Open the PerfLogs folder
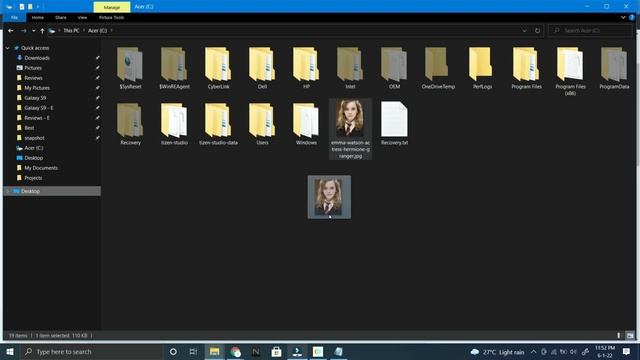The image size is (640, 360). point(482,68)
